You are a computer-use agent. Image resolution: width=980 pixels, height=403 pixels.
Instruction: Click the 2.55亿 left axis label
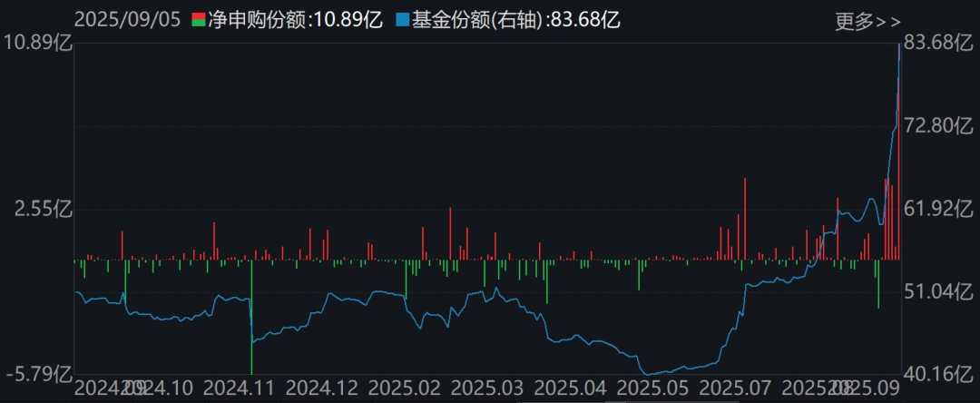[44, 210]
